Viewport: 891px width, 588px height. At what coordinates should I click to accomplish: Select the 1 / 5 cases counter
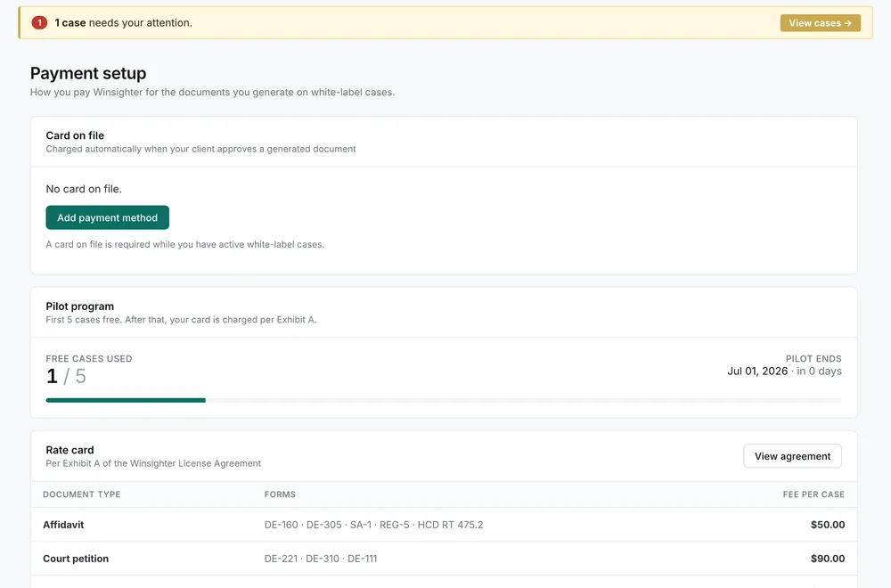point(66,376)
